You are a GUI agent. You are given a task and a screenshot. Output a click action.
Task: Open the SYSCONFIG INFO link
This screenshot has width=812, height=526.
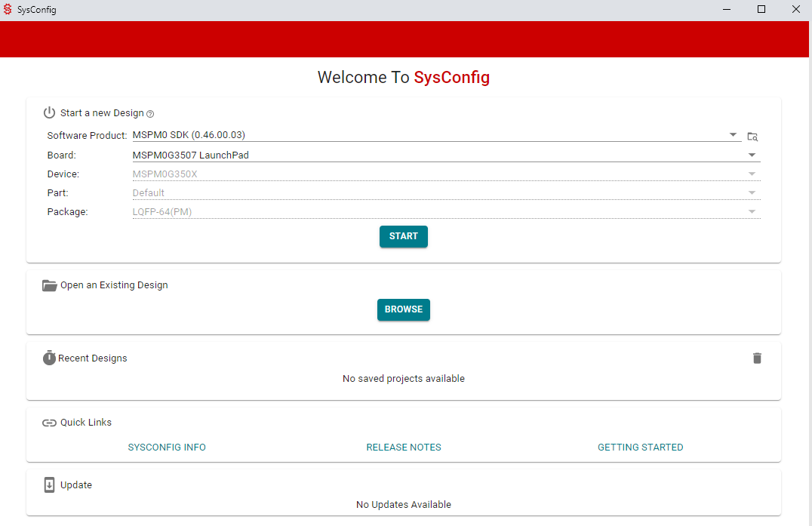[167, 448]
